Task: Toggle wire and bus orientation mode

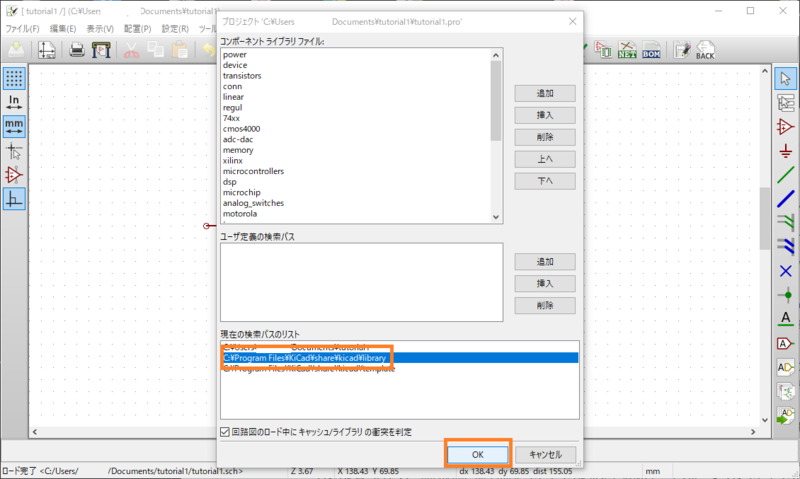Action: (x=14, y=199)
